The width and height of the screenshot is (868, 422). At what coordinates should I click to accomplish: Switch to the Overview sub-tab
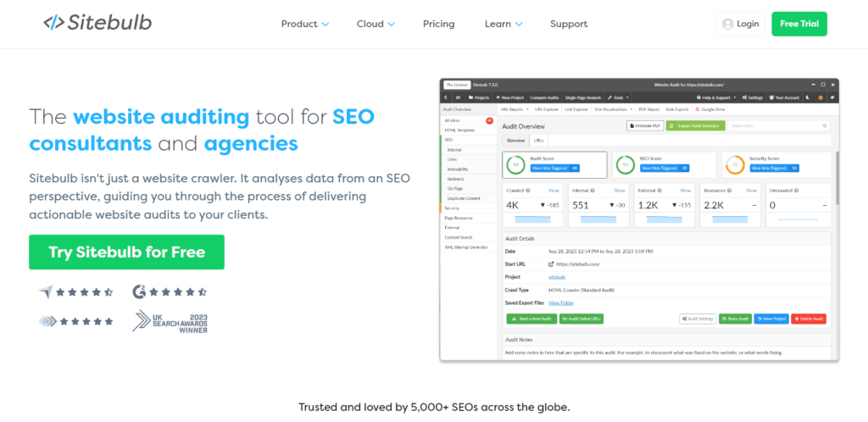click(516, 141)
